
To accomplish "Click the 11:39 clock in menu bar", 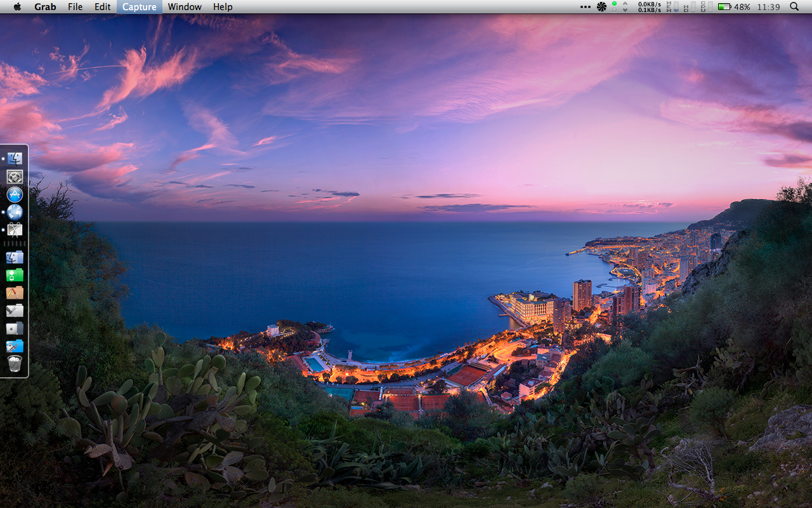I will click(768, 7).
